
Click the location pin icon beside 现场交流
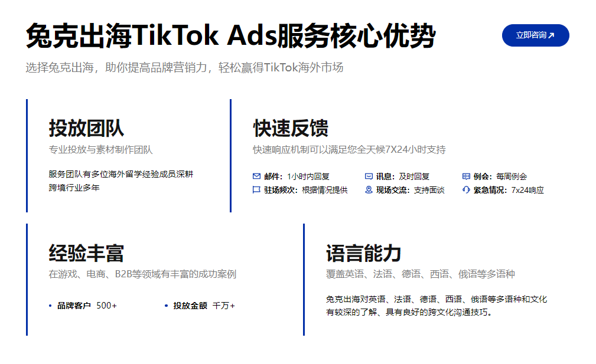[369, 190]
